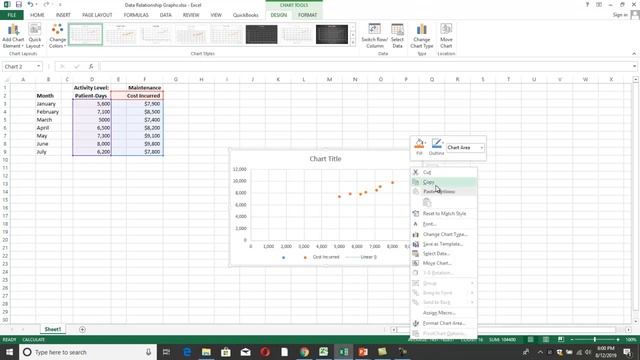Click Mail app on taskbar
The width and height of the screenshot is (640, 360).
click(x=245, y=352)
